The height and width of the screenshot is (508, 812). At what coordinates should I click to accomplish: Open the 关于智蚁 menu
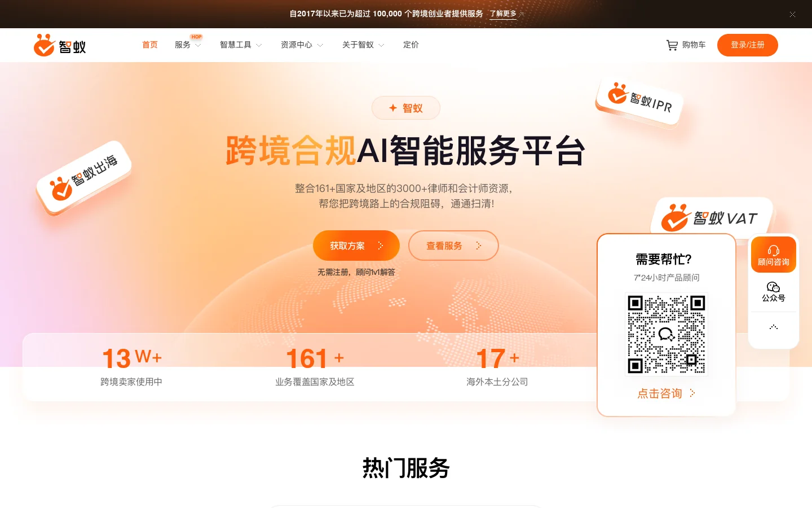[358, 45]
